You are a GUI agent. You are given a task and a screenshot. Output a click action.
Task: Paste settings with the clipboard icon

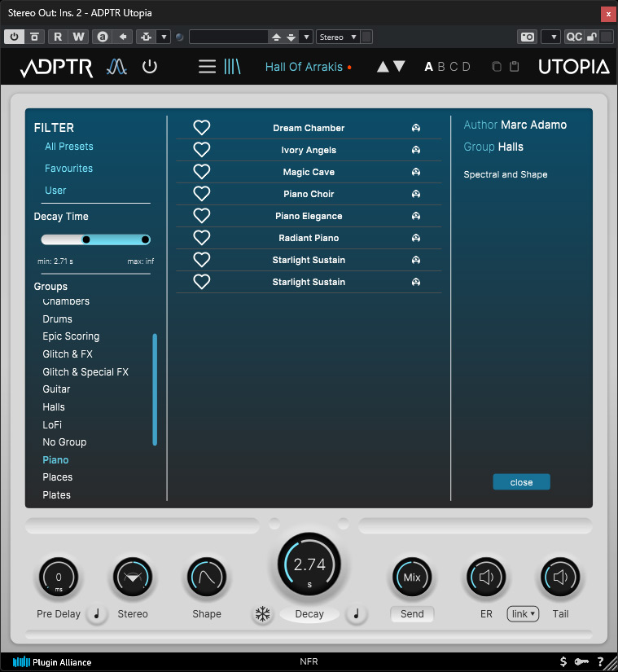click(x=515, y=67)
